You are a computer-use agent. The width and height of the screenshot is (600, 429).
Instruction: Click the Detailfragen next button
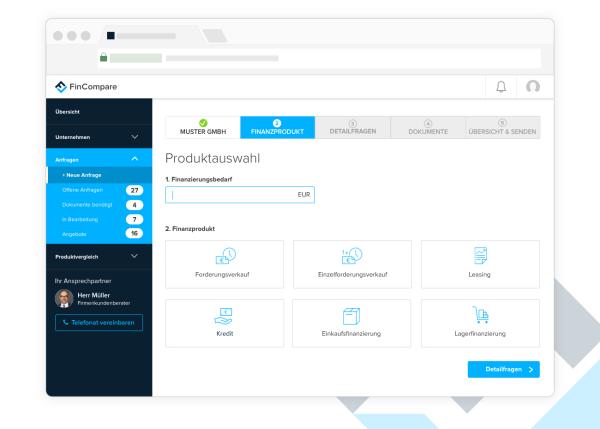pos(504,369)
